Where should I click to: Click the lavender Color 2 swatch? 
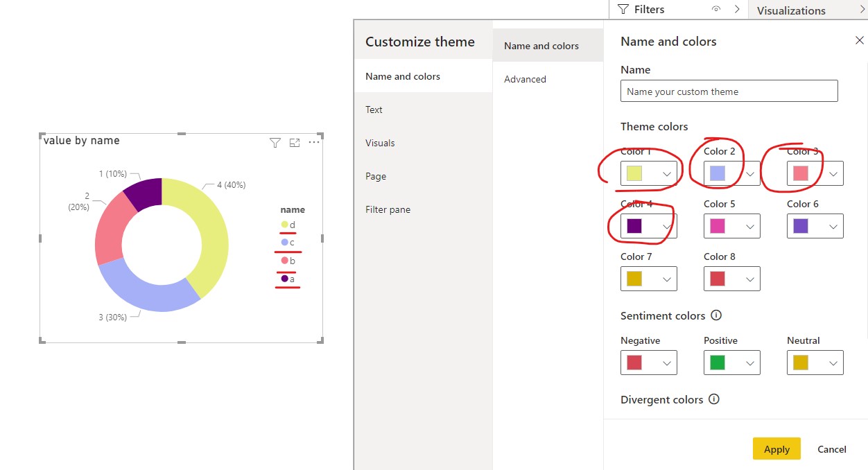pos(718,173)
